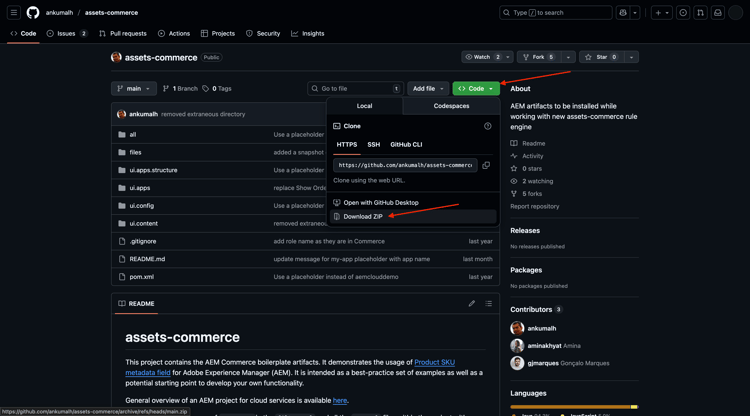Click the clone URL text field
Viewport: 750px width, 416px height.
coord(405,165)
